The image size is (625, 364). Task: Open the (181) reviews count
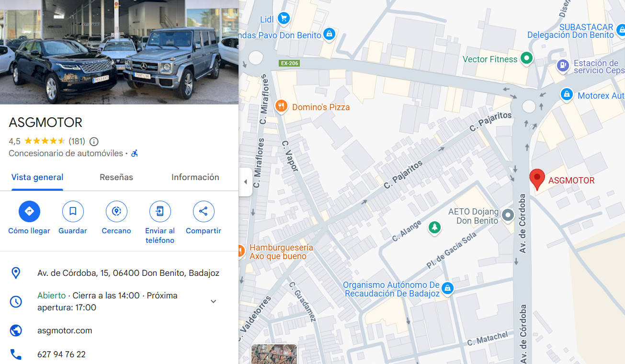click(x=77, y=141)
